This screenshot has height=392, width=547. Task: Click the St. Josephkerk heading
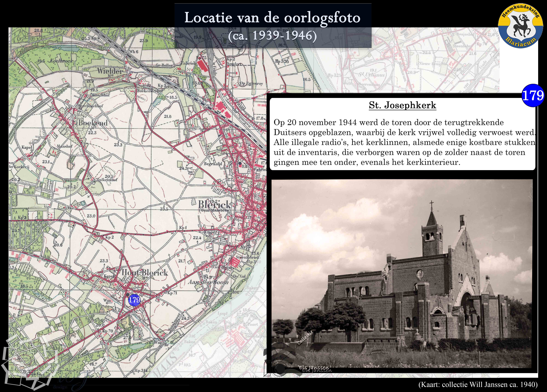[402, 105]
